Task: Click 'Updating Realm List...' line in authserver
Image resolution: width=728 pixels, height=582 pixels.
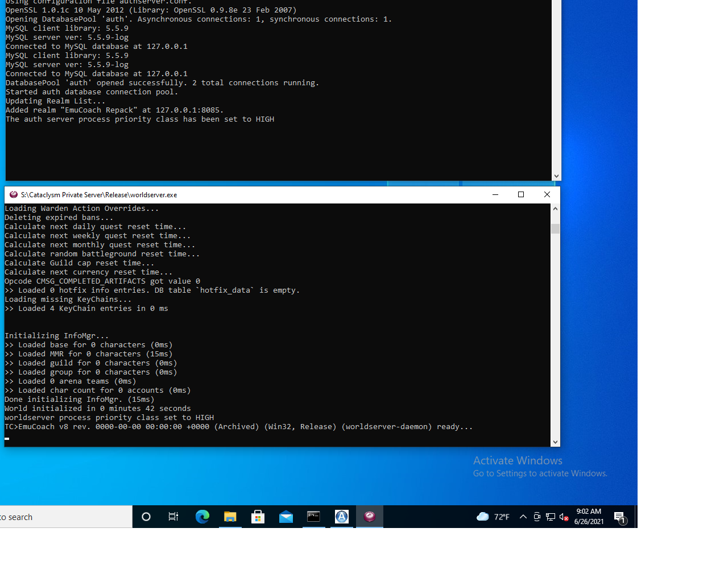Action: tap(55, 101)
